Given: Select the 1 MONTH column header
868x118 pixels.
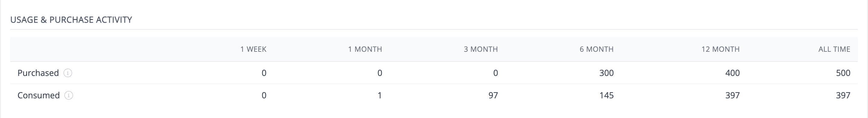Looking at the screenshot, I should [365, 49].
